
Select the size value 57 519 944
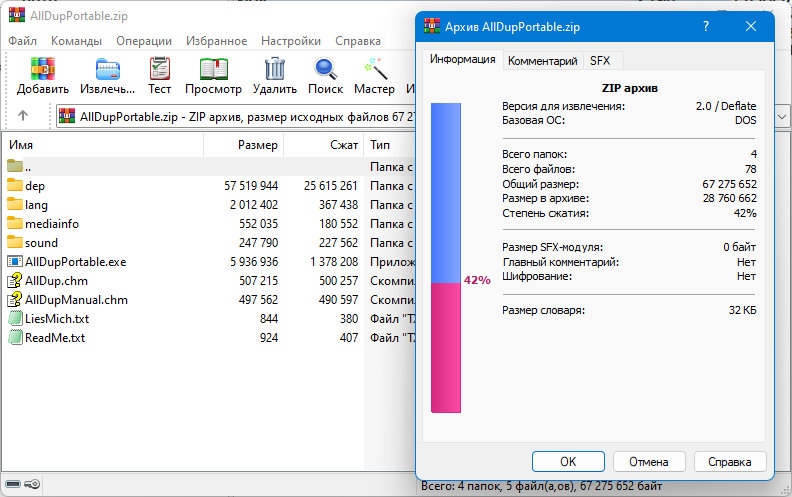pos(251,186)
